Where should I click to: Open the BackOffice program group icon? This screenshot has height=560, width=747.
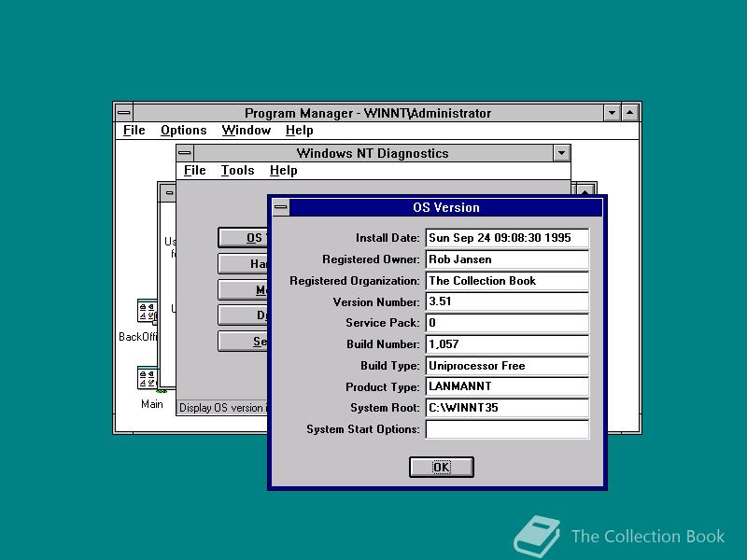(x=147, y=313)
